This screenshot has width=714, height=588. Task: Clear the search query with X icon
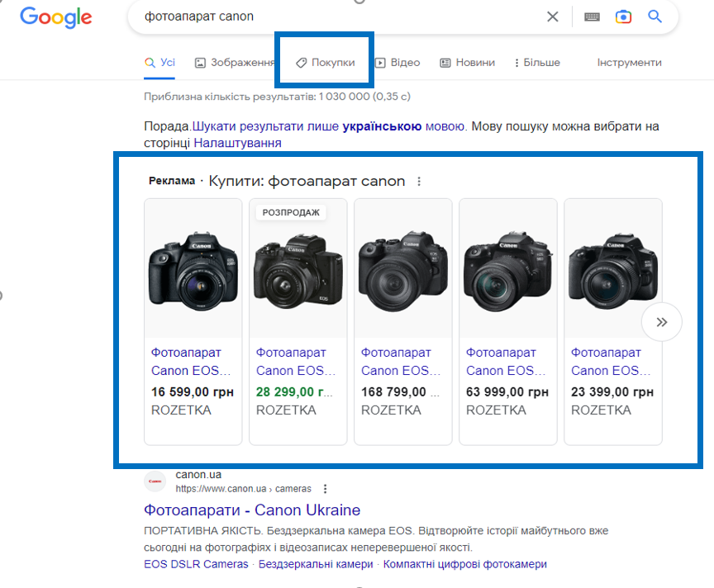552,17
